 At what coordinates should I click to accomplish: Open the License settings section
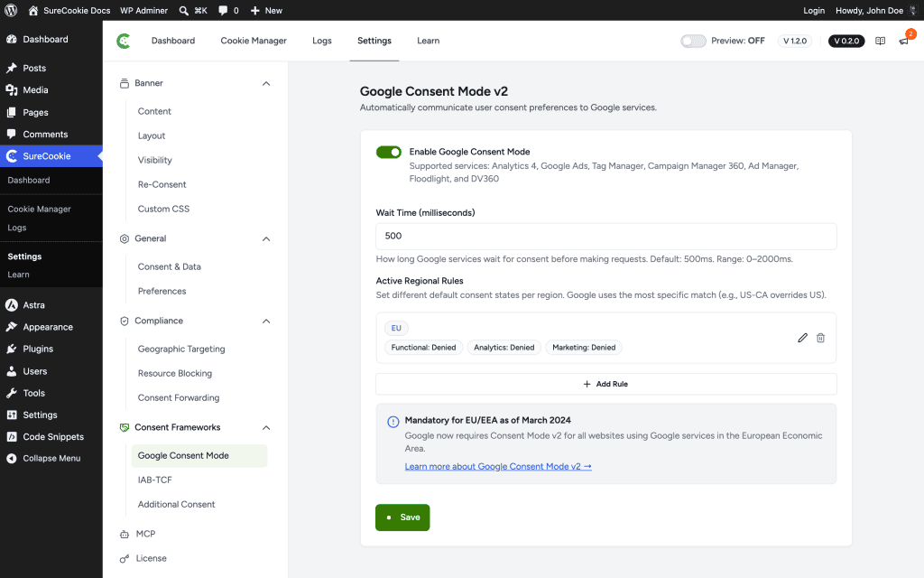coord(151,558)
